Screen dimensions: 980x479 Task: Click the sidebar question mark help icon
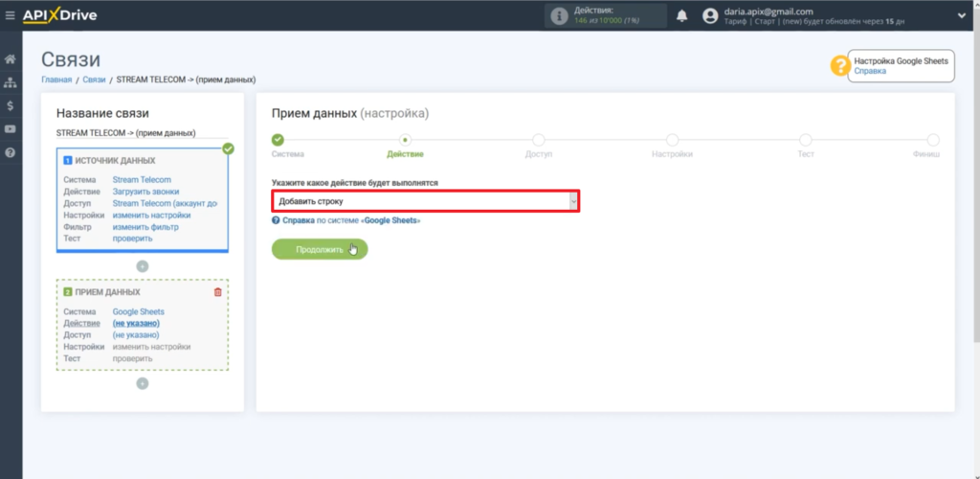[10, 152]
